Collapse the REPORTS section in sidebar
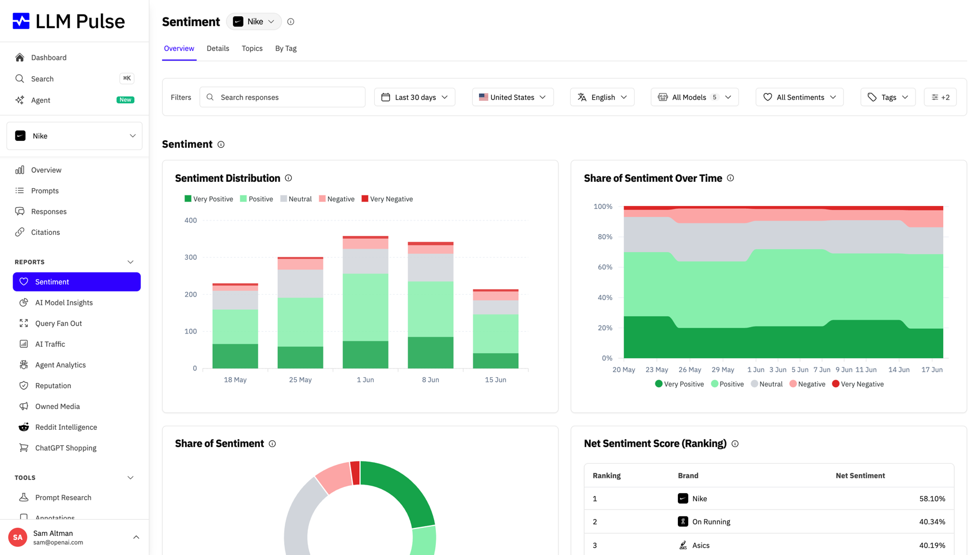The image size is (980, 555). coord(130,262)
